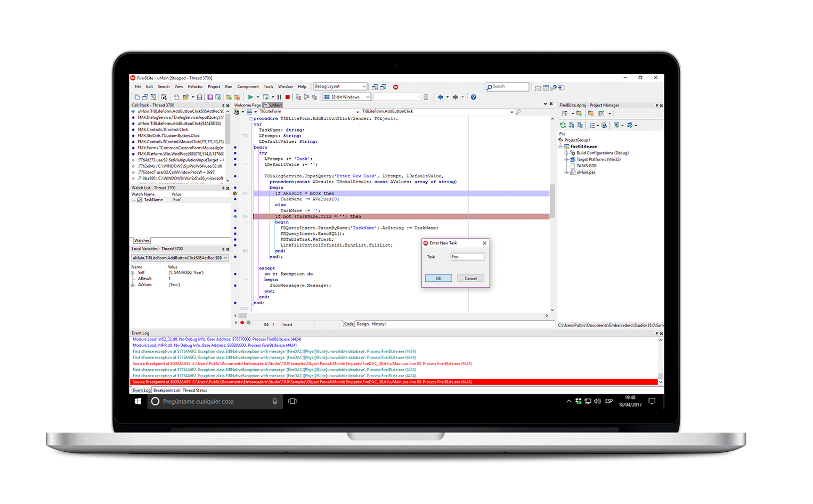The width and height of the screenshot is (813, 504).
Task: Click macro play triangle in editor status bar
Action: click(237, 323)
